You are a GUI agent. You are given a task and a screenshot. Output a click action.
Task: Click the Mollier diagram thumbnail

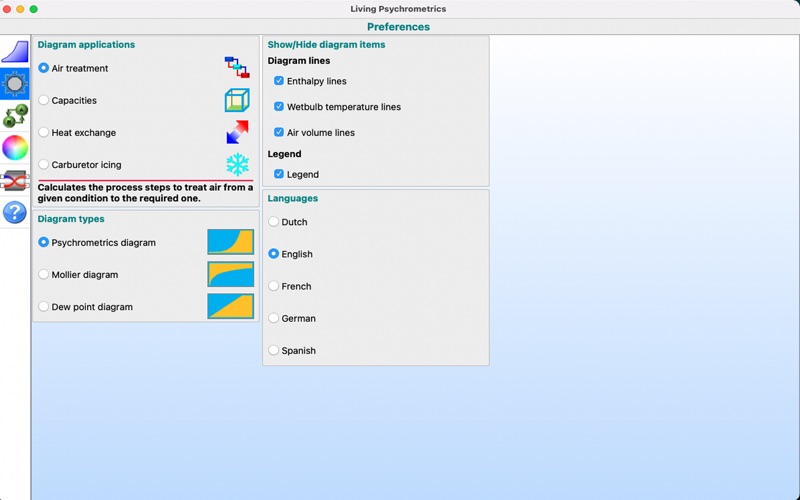point(231,274)
